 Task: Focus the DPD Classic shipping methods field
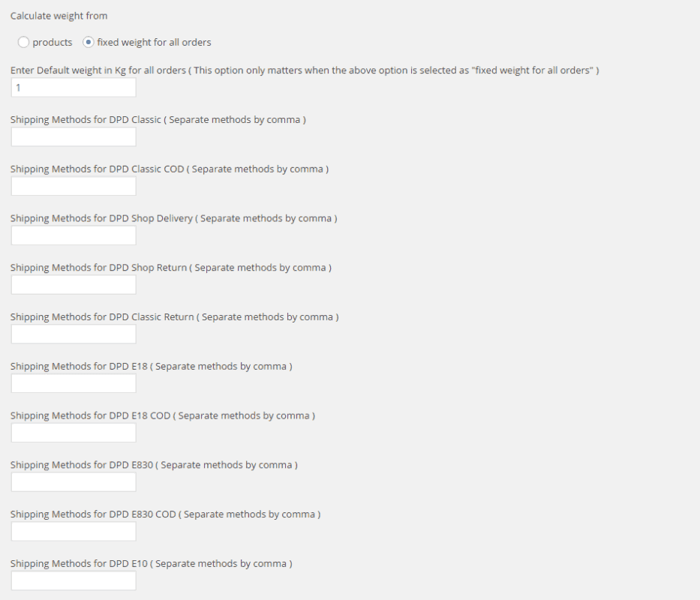point(74,136)
